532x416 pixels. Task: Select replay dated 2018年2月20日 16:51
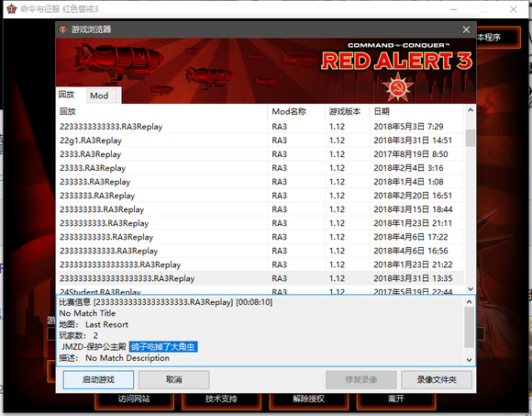point(260,196)
